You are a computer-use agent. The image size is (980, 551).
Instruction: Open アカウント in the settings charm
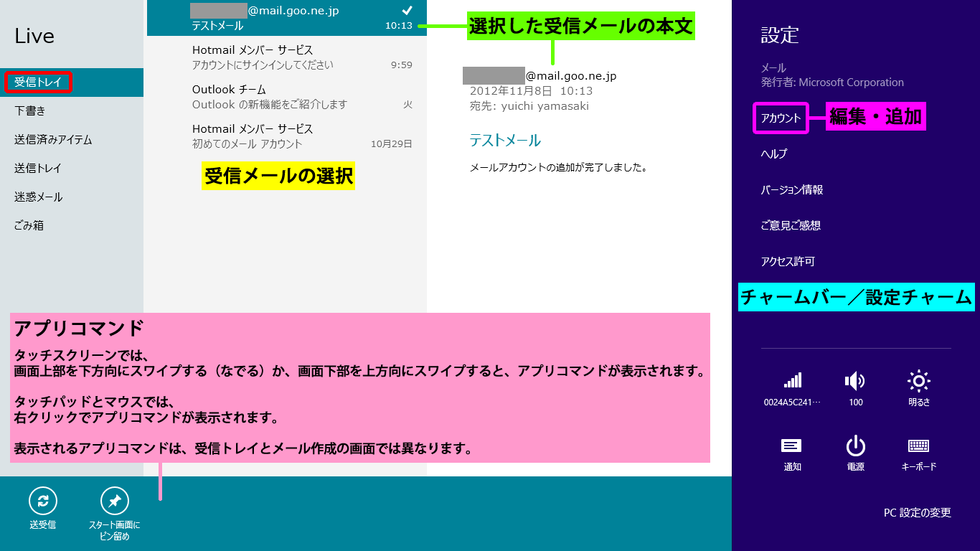[x=781, y=118]
